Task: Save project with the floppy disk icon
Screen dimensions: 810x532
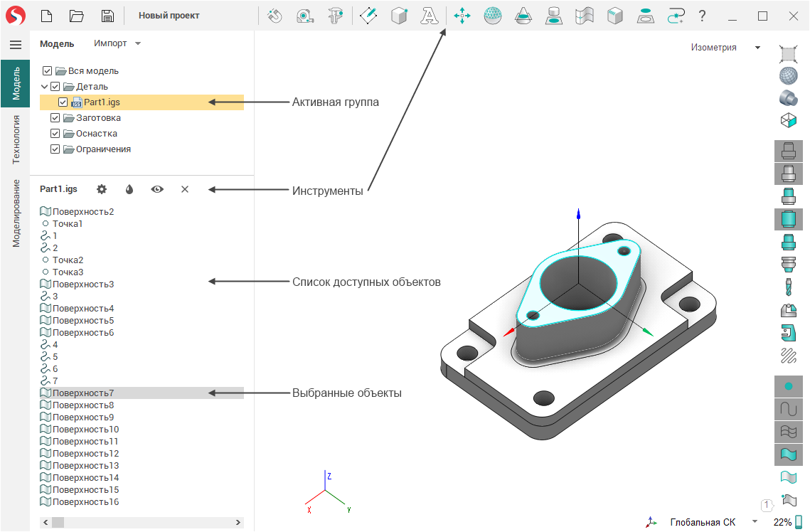Action: coord(107,16)
